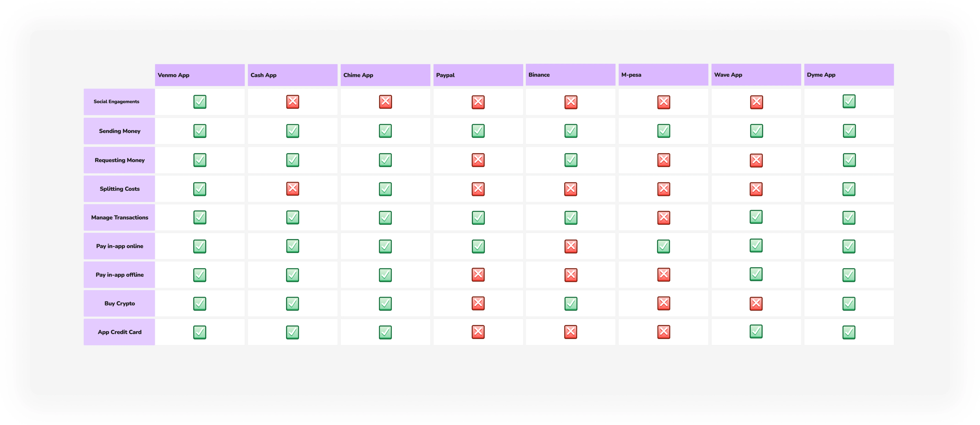The width and height of the screenshot is (980, 425).
Task: Select the Pay in-app offline row label
Action: coord(119,275)
